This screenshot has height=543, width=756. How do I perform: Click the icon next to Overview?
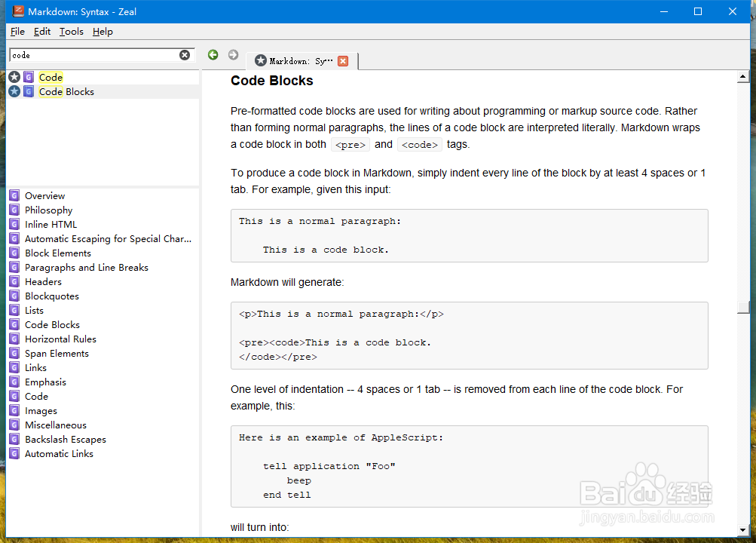[14, 196]
